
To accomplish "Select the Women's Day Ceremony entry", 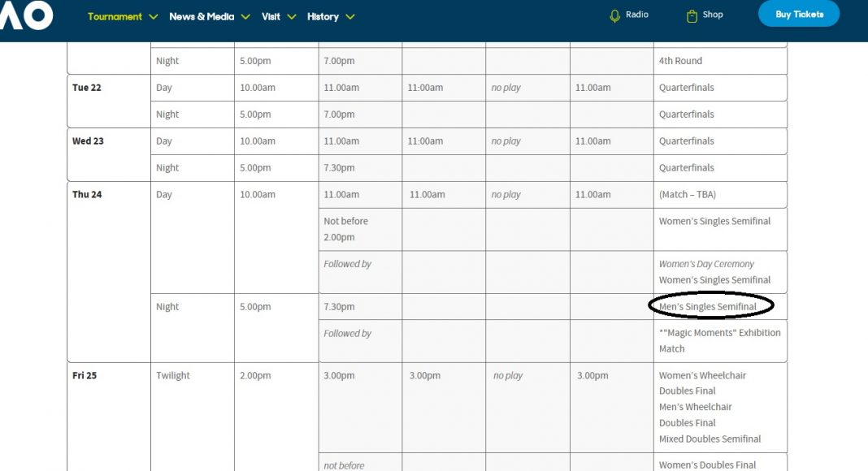I will [x=706, y=264].
